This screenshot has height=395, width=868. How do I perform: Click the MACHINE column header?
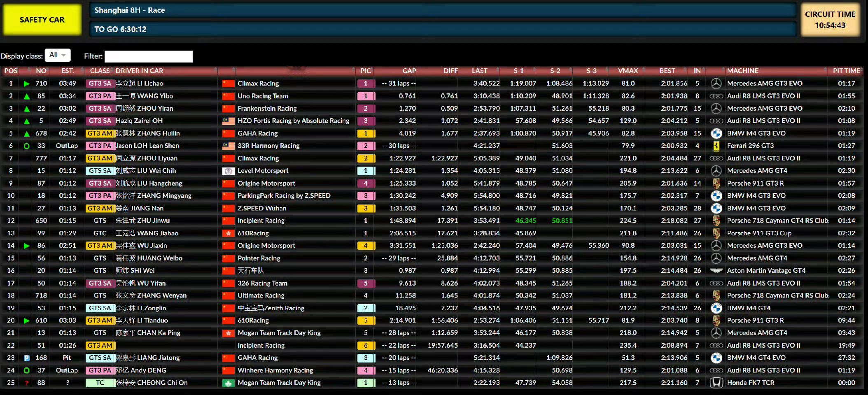[743, 71]
